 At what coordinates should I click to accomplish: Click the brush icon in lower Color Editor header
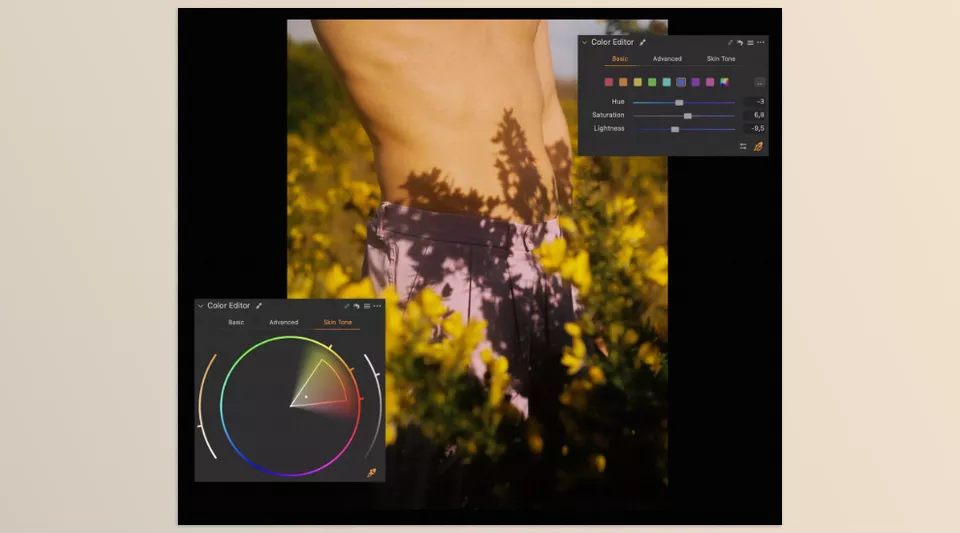(x=347, y=306)
